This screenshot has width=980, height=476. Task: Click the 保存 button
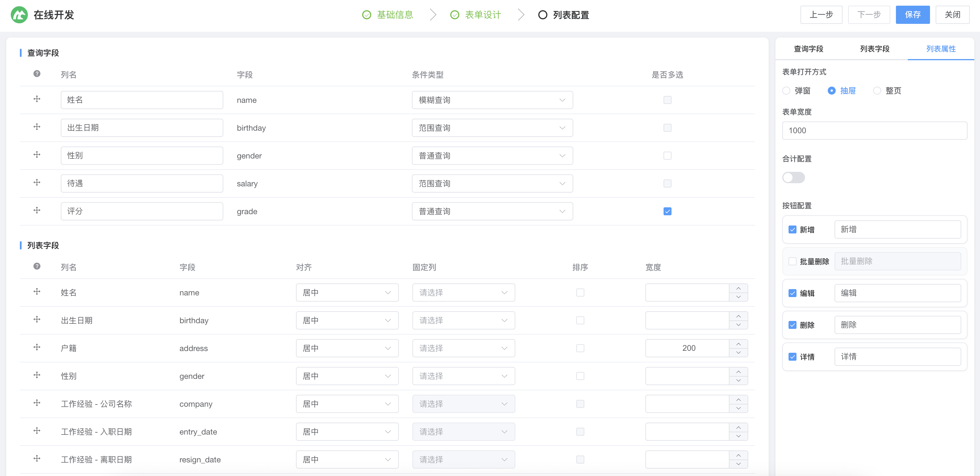pos(913,14)
